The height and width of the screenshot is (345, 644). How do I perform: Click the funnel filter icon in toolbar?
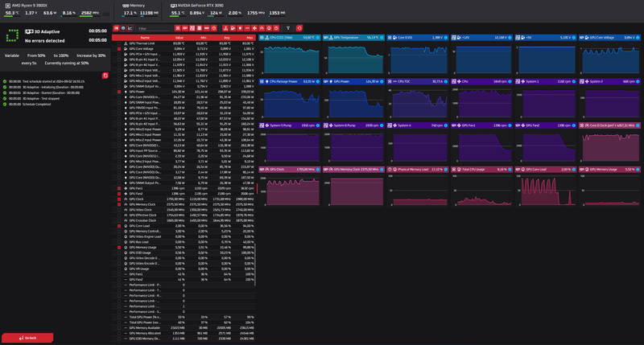288,28
